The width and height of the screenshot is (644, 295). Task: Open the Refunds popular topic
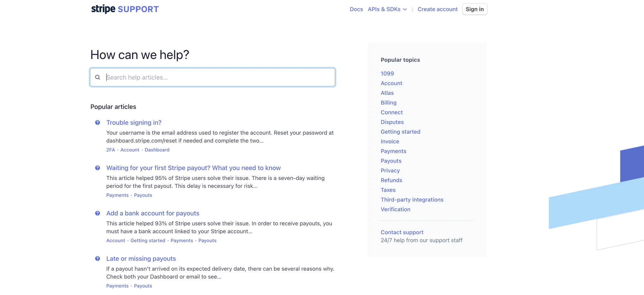pyautogui.click(x=392, y=180)
